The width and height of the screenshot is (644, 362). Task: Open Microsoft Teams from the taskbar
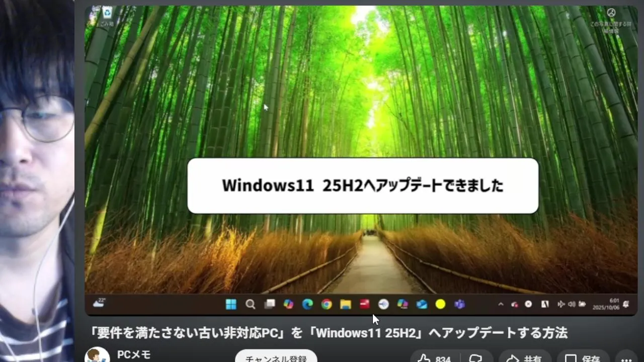459,304
